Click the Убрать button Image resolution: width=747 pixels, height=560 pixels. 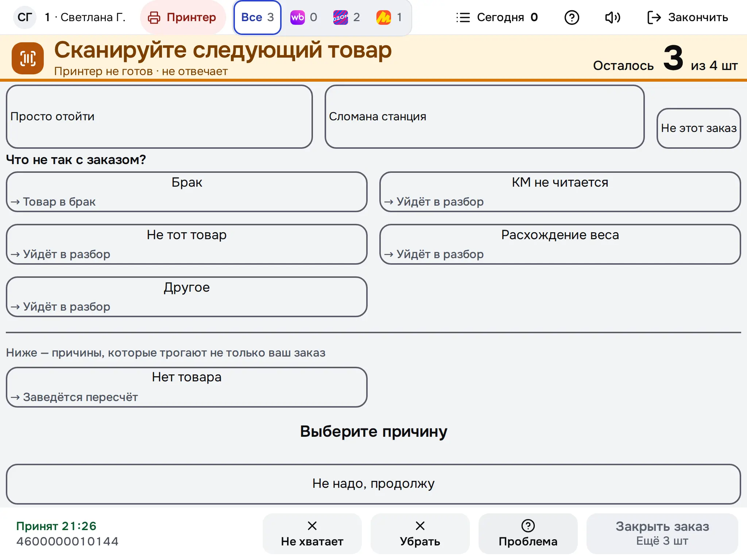tap(420, 533)
